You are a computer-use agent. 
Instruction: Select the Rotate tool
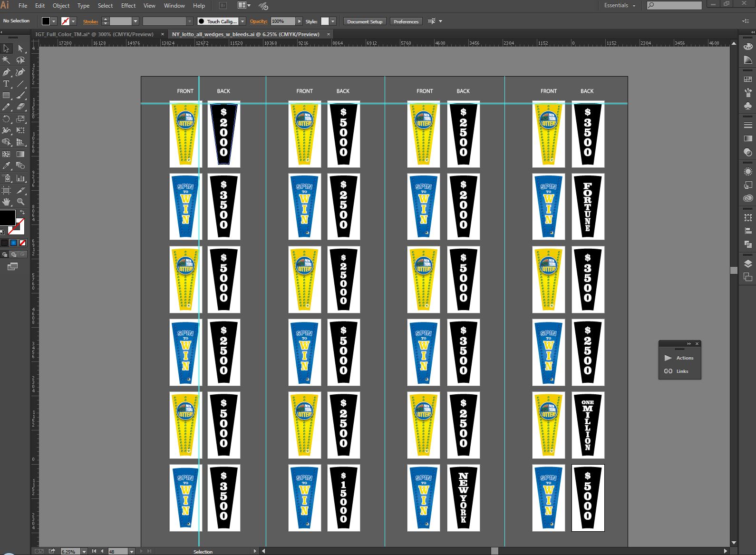[x=6, y=119]
